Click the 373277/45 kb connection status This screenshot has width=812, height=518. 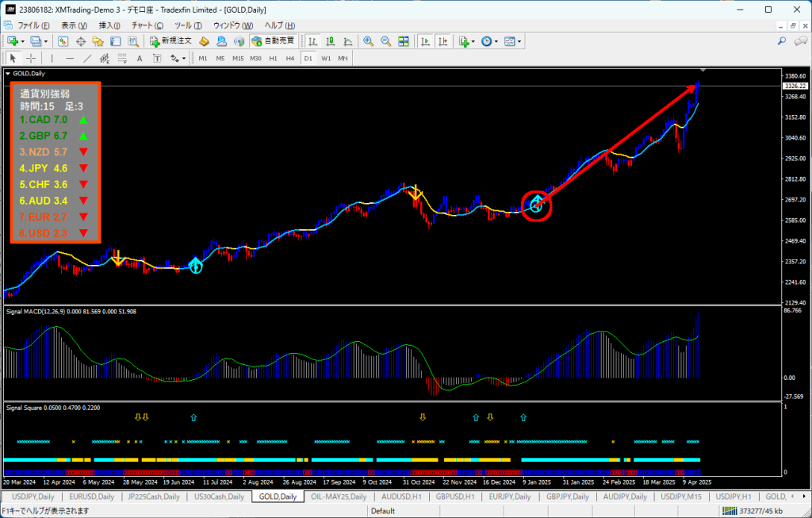pyautogui.click(x=753, y=511)
